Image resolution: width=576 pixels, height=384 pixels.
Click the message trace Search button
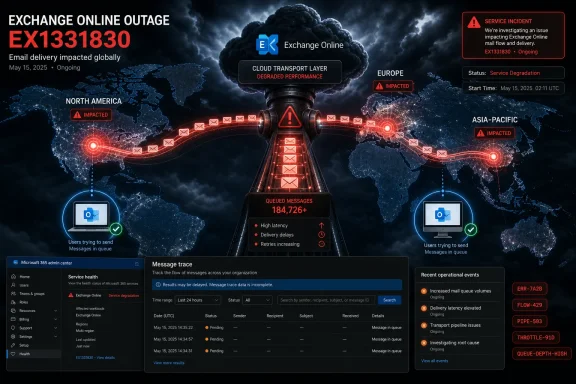[389, 300]
